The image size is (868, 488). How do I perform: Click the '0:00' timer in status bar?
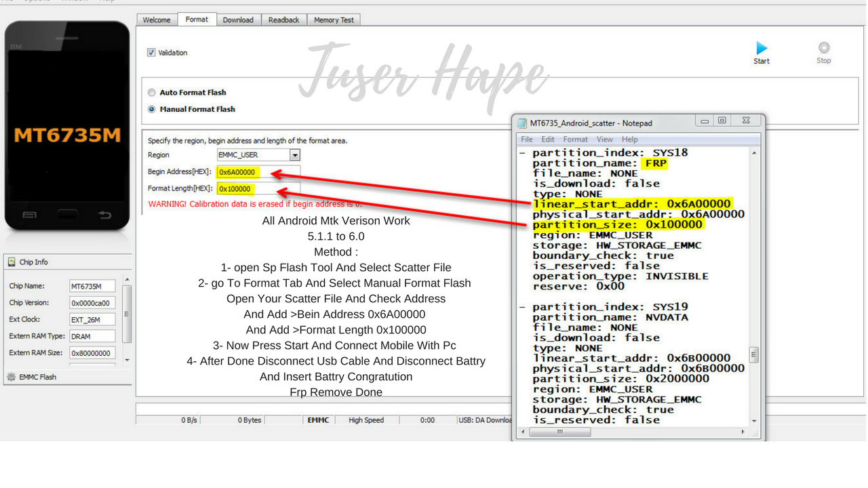click(427, 420)
